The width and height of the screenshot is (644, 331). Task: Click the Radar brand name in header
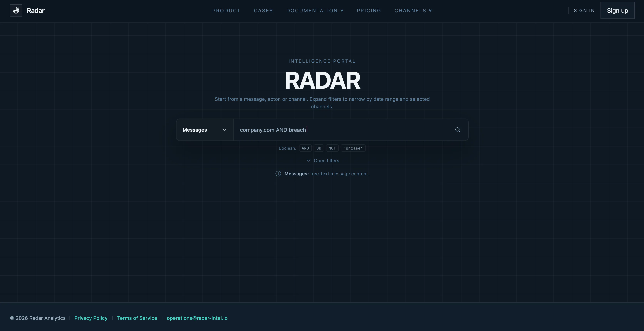tap(36, 11)
